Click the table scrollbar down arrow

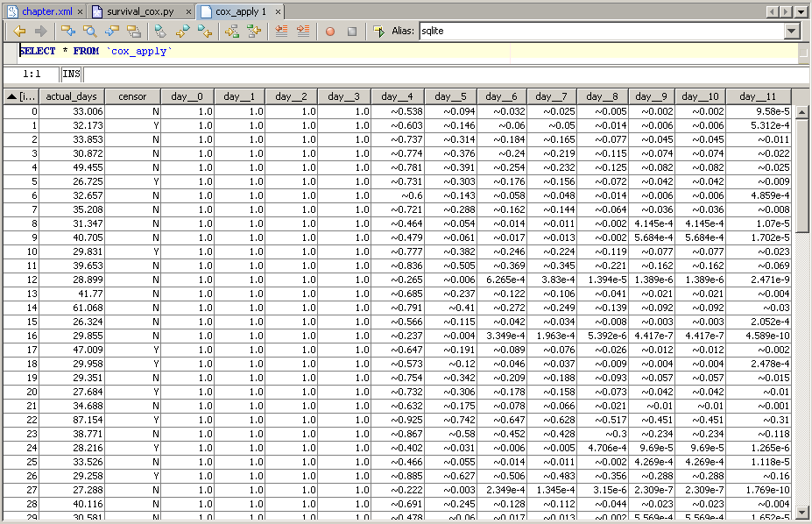point(801,512)
